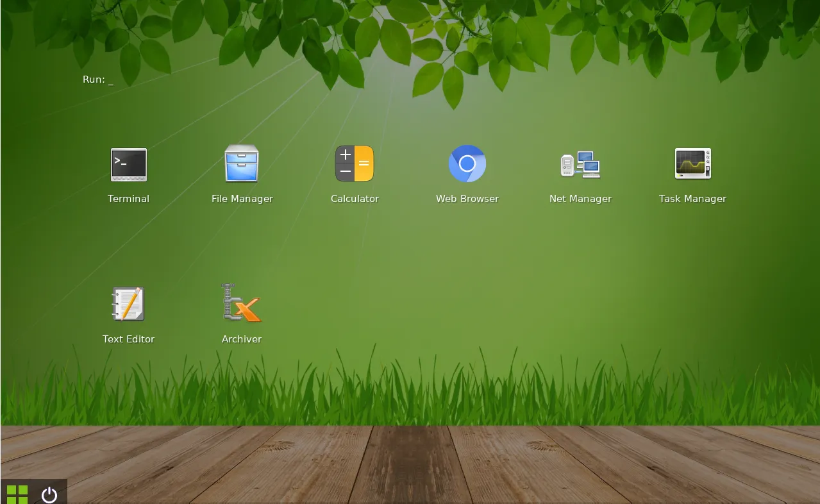Click the 'Terminal' text label
The height and width of the screenshot is (504, 820).
pyautogui.click(x=128, y=199)
